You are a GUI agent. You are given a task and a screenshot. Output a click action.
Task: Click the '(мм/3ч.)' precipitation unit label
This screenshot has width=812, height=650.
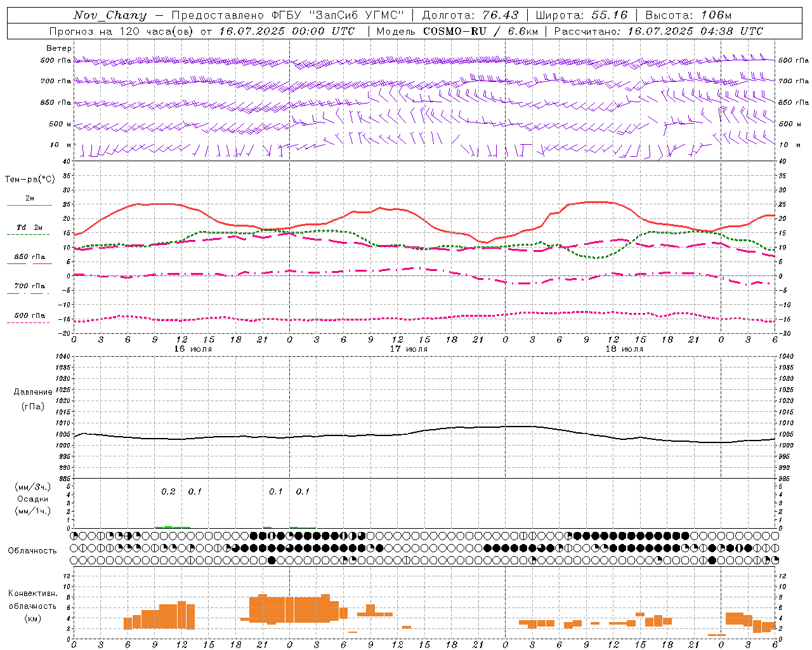click(32, 487)
